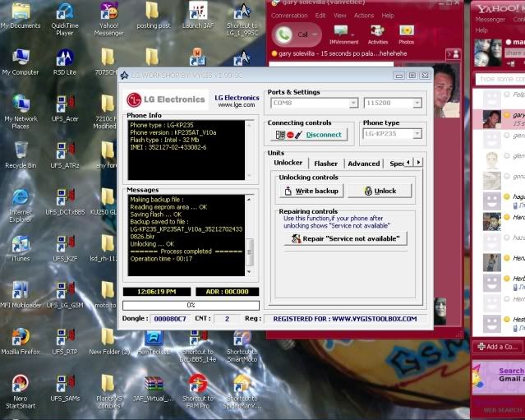525x420 pixels.
Task: Launch UFS_DCTxBB5 shortcut
Action: pyautogui.click(x=65, y=201)
